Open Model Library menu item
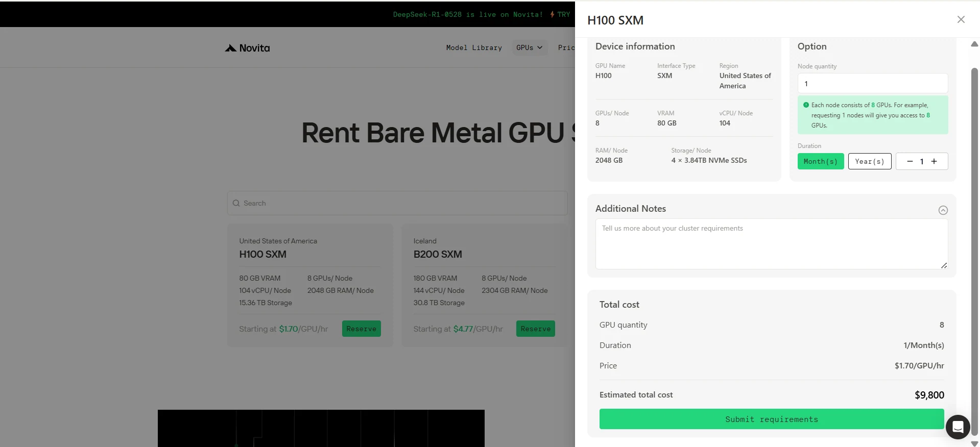Screen dimensions: 980x447 coord(474,47)
